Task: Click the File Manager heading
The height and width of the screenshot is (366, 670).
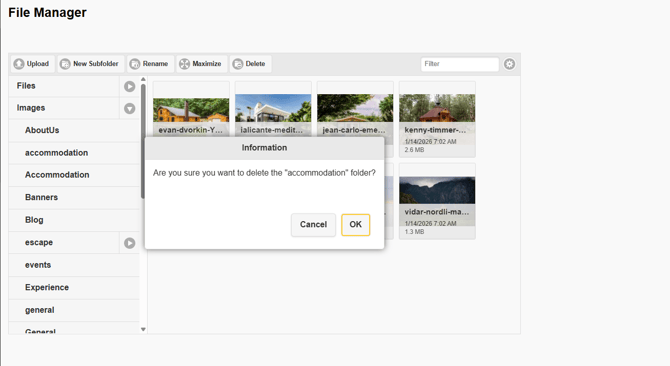Action: click(x=47, y=13)
